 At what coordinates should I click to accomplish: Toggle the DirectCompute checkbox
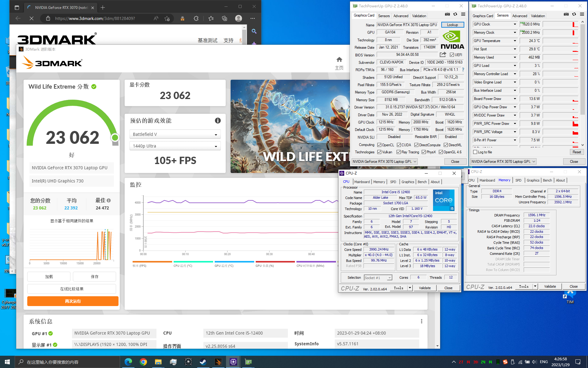(x=416, y=145)
